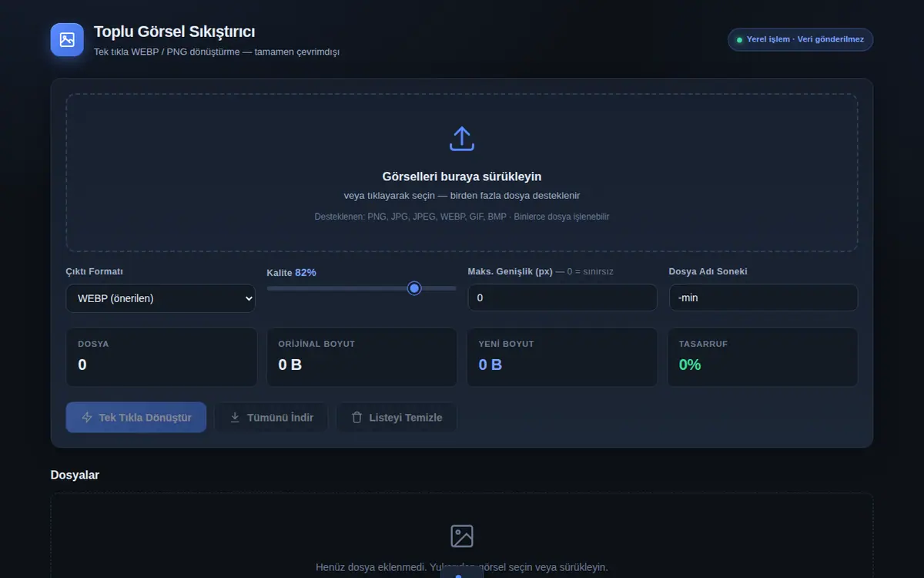The image size is (924, 578).
Task: Click the download icon next to Tümünü İndir
Action: click(235, 418)
